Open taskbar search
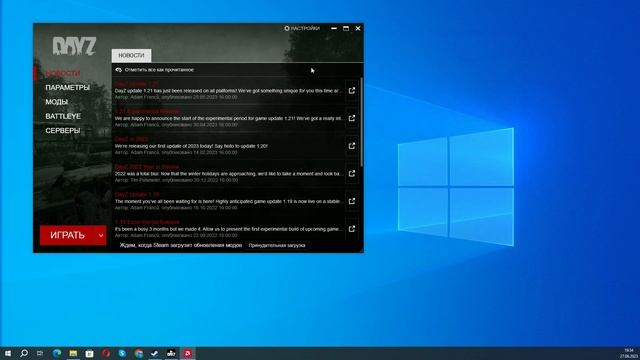 [x=24, y=353]
